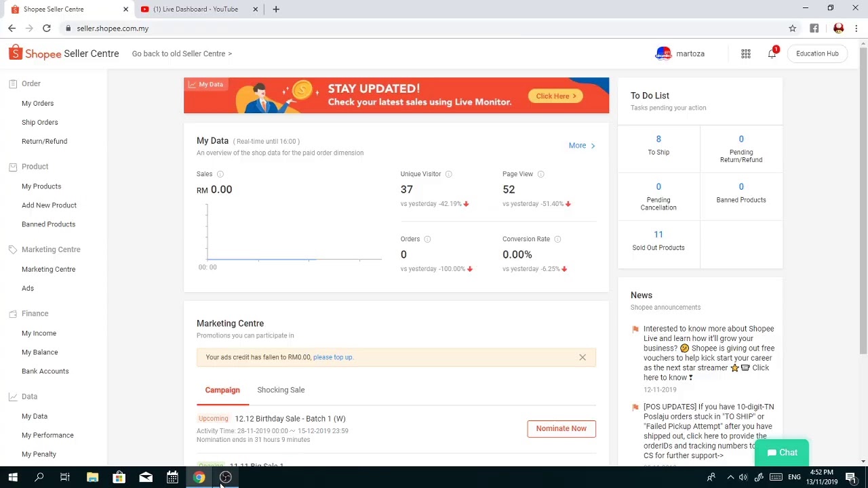Viewport: 868px width, 488px height.
Task: Open My Performance in the sidebar
Action: tap(47, 435)
